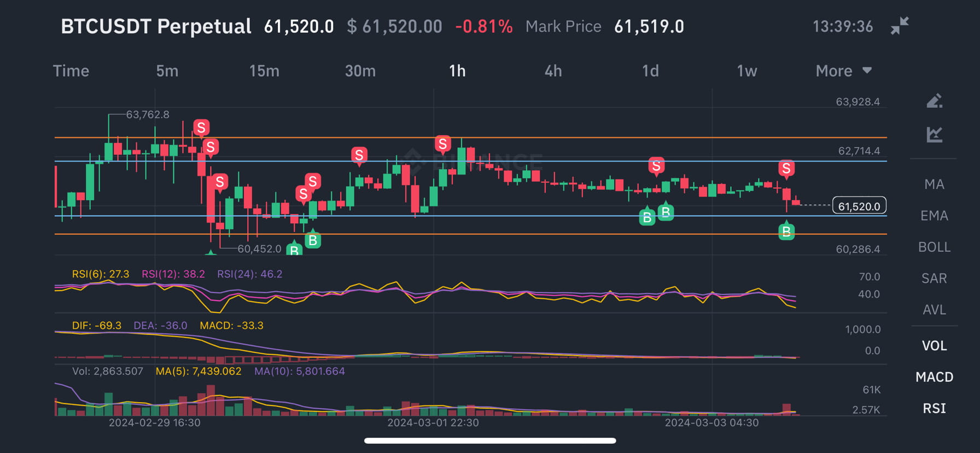980x453 pixels.
Task: Tap the MA(10): 5,801.664 volume readout
Action: (300, 371)
